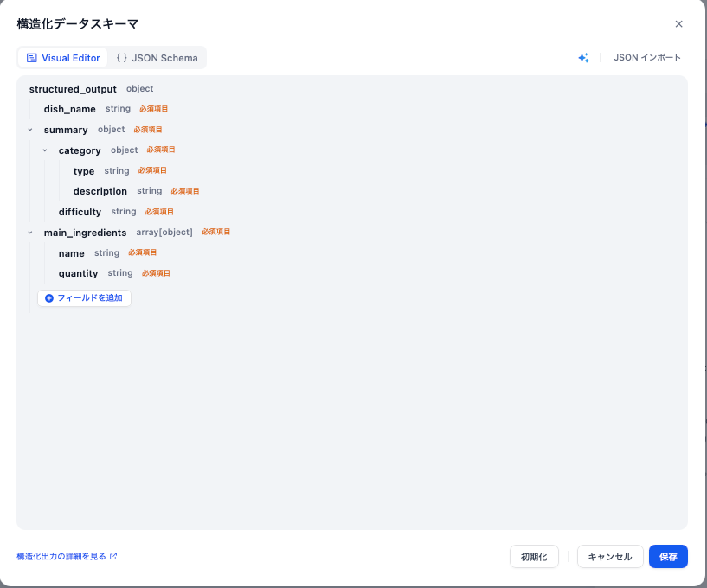The width and height of the screenshot is (707, 588).
Task: Click the AI sparkle generate icon
Action: 583,58
